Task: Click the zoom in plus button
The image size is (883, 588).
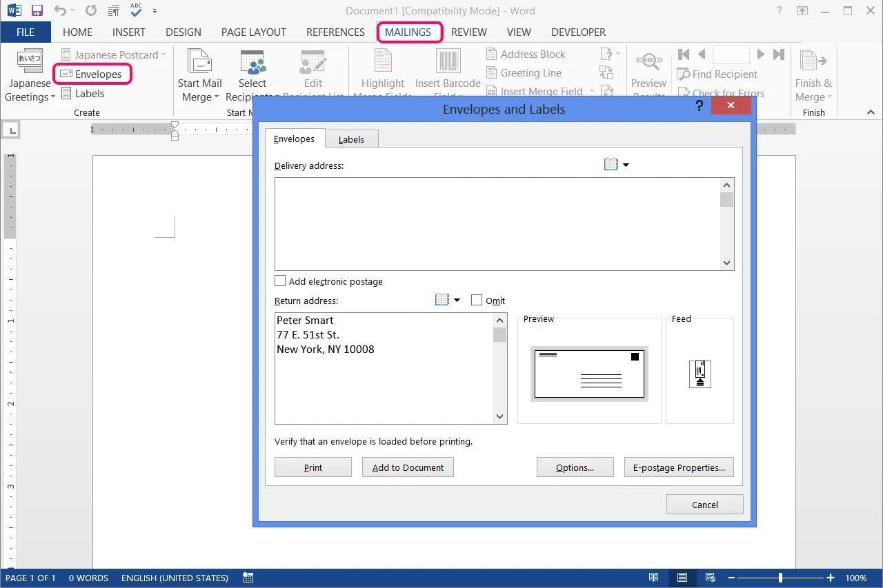Action: pyautogui.click(x=831, y=578)
